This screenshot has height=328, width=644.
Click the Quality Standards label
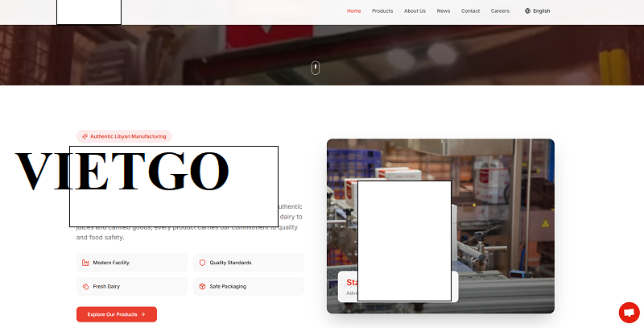point(230,263)
